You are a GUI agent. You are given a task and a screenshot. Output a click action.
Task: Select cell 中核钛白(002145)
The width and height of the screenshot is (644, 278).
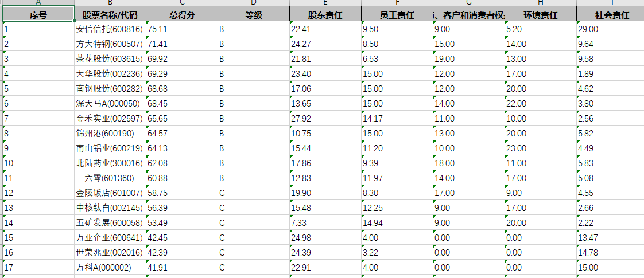pos(110,207)
